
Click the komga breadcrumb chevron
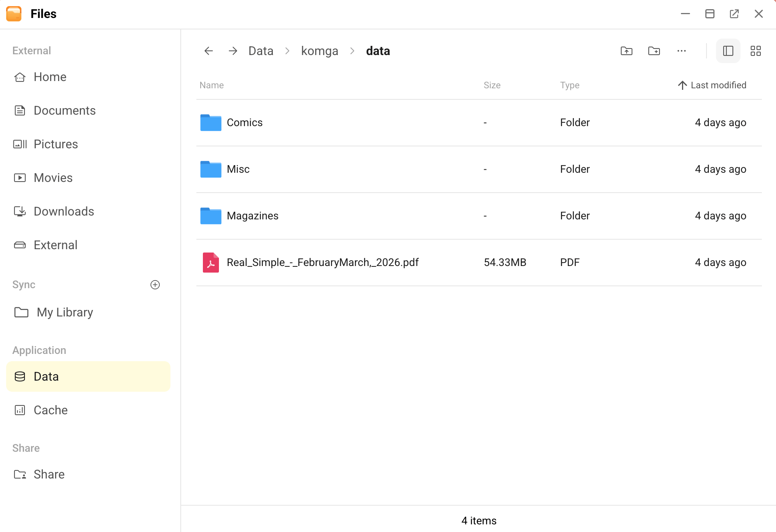[x=352, y=50]
